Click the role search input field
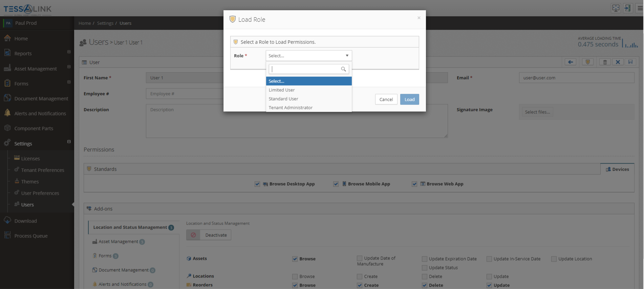The image size is (644, 289). coord(308,69)
